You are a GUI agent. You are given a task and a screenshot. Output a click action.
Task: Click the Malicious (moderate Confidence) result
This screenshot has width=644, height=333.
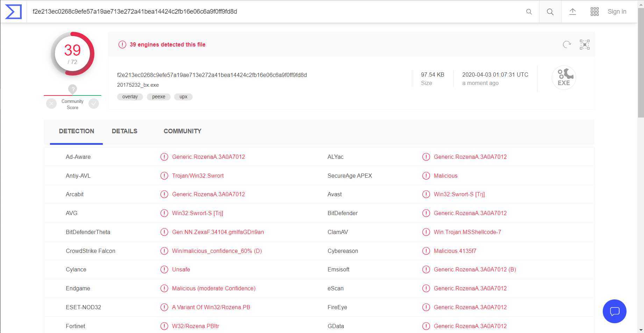point(214,288)
